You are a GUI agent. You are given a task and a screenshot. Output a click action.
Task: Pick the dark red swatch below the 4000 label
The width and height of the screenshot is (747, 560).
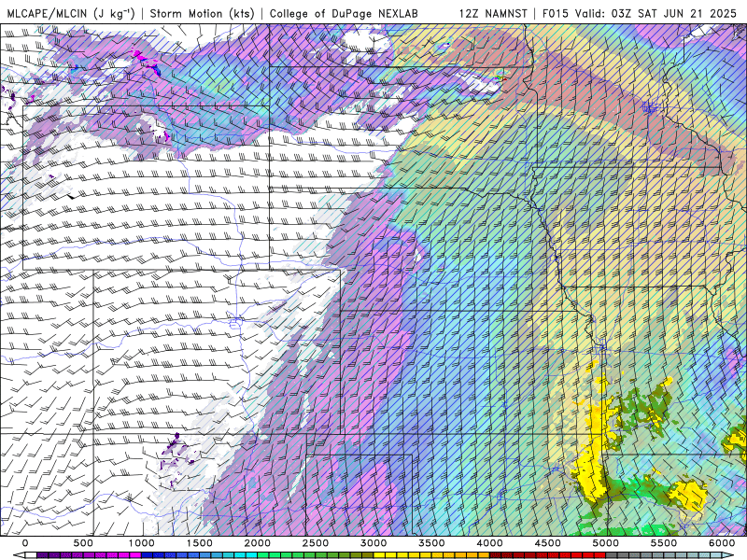pos(496,555)
